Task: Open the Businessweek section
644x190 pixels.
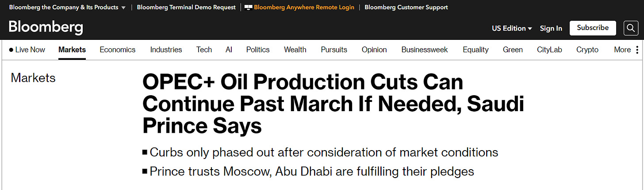Action: [x=424, y=50]
